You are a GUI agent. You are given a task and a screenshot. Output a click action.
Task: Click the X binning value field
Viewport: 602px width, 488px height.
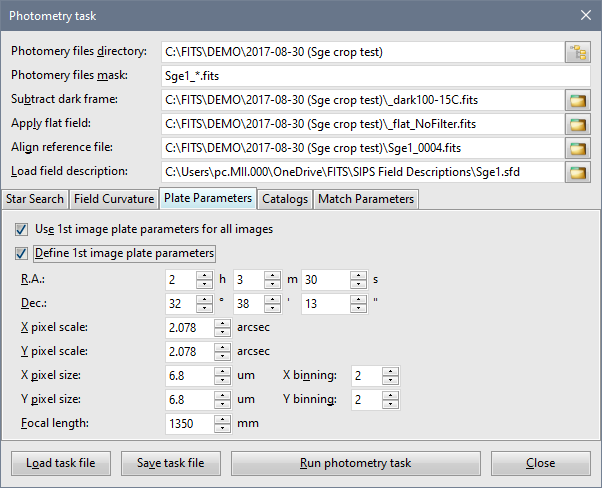[x=367, y=376]
